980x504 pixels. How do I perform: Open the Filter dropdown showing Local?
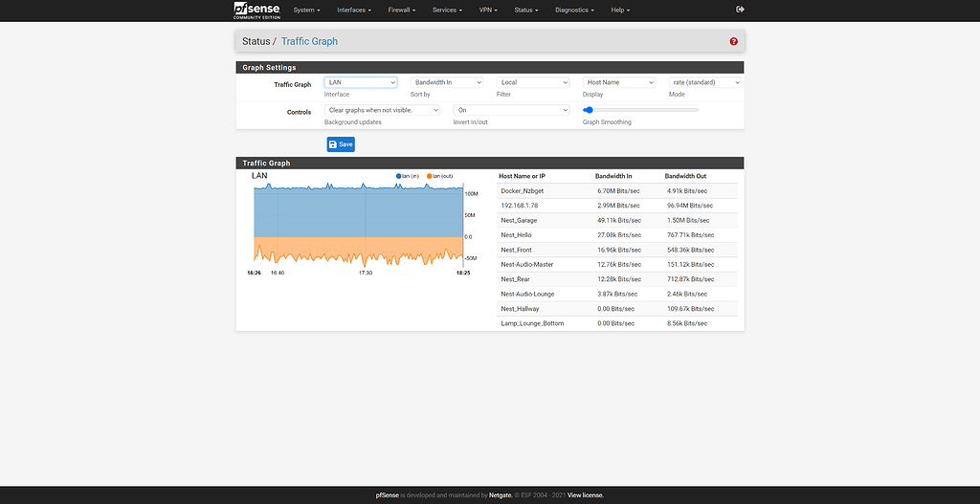click(x=533, y=82)
